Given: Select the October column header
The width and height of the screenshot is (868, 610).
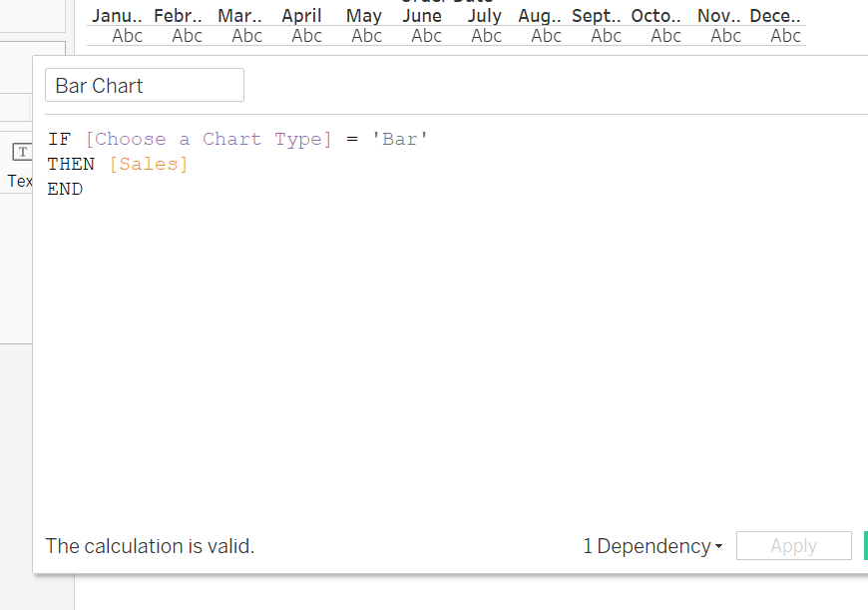Looking at the screenshot, I should (x=655, y=16).
